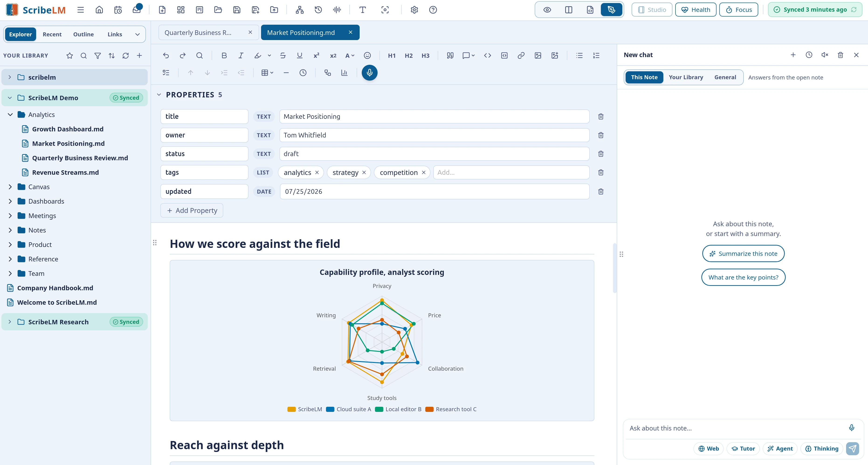
Task: Switch to the Links tab
Action: pyautogui.click(x=115, y=34)
